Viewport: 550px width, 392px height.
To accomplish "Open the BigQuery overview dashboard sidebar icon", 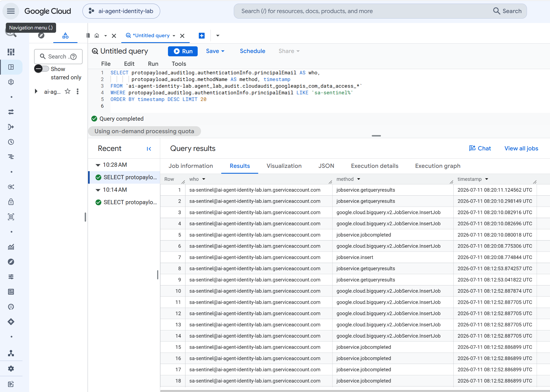I will point(11,52).
